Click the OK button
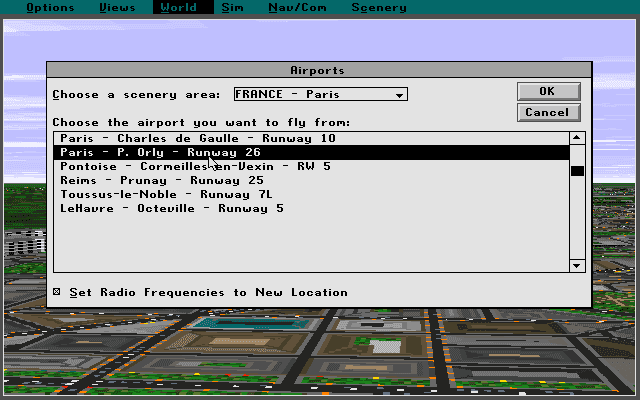The width and height of the screenshot is (640, 400). [x=547, y=91]
